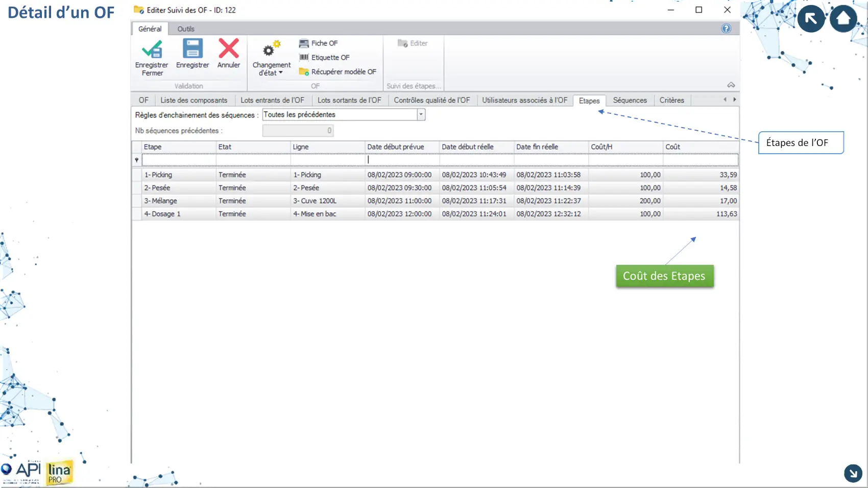Open help with the question mark icon

point(726,29)
